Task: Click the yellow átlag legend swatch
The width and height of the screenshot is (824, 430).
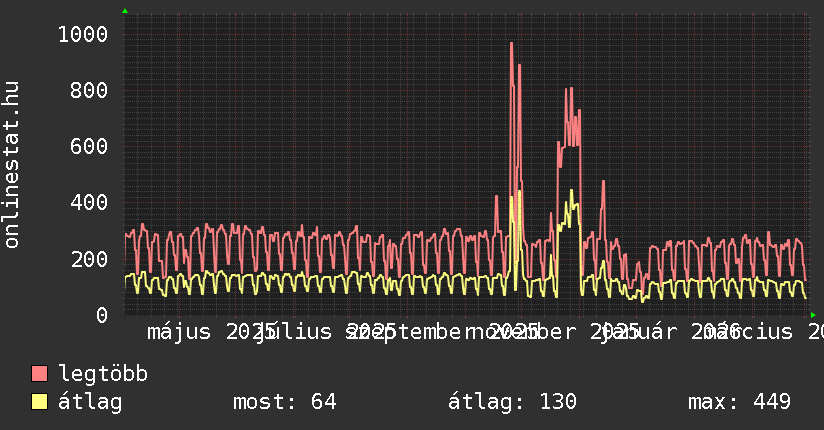Action: pos(39,403)
